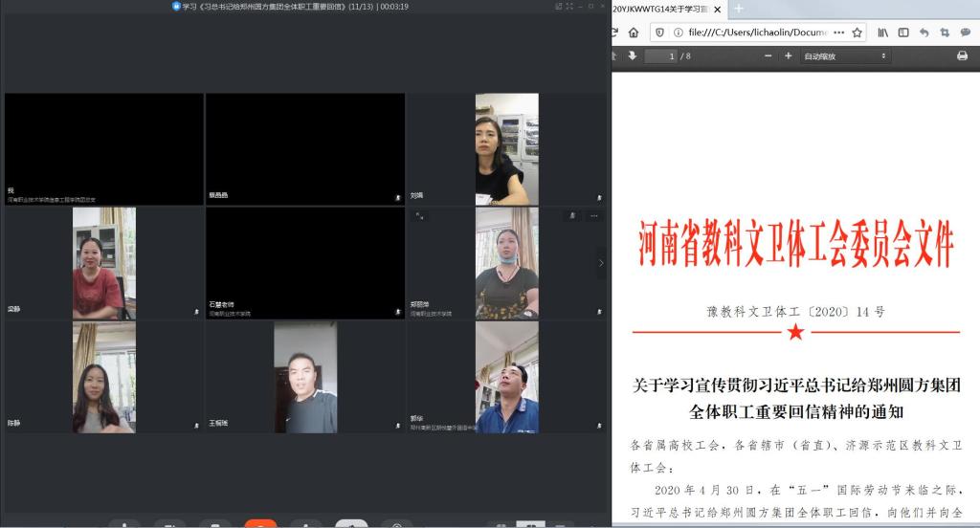Open the browser library icon
This screenshot has height=528, width=980.
[882, 33]
